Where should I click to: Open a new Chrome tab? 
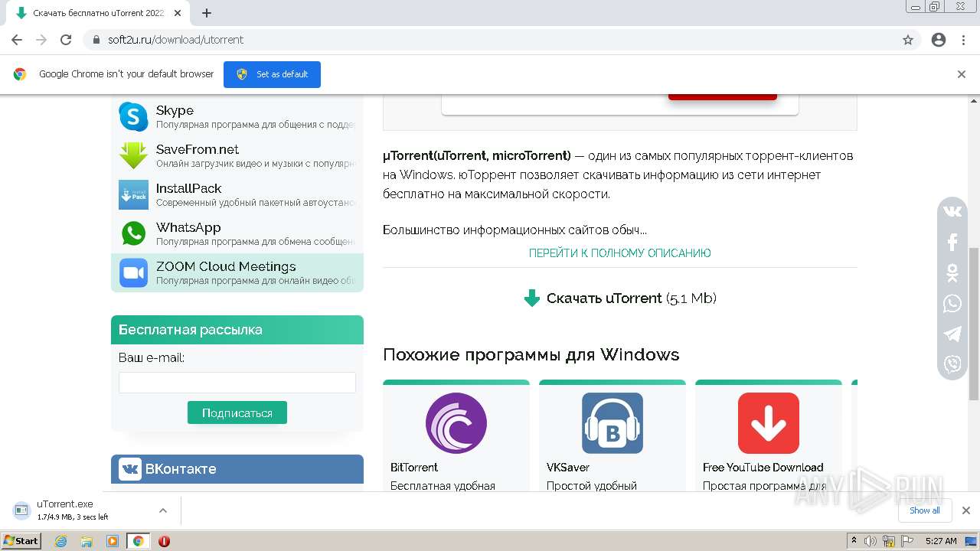tap(207, 13)
